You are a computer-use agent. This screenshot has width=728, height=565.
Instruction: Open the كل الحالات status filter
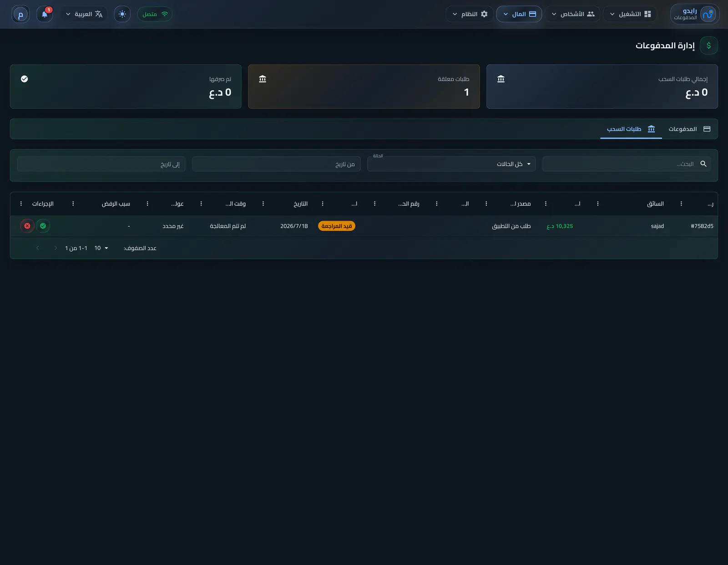[x=451, y=164]
